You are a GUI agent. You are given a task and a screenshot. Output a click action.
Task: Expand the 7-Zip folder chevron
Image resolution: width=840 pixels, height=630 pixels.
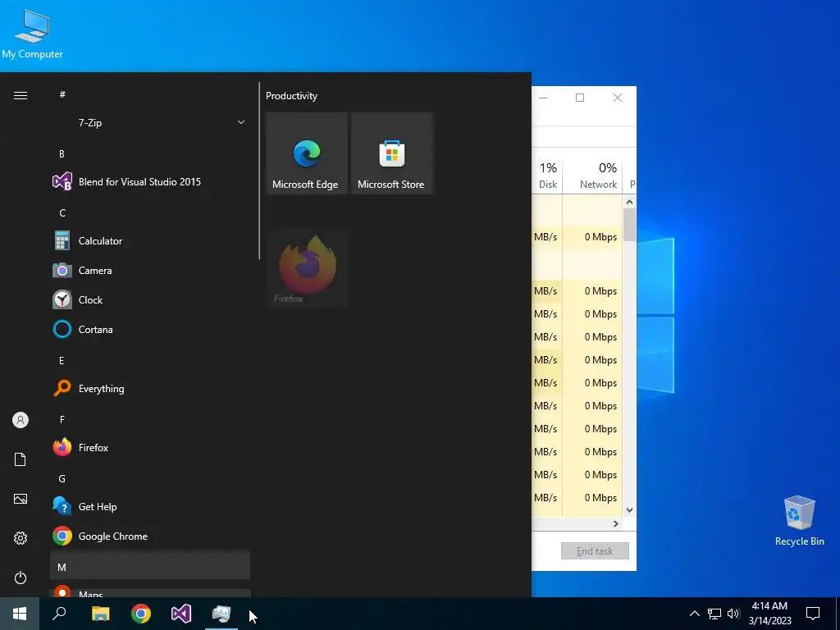coord(241,123)
